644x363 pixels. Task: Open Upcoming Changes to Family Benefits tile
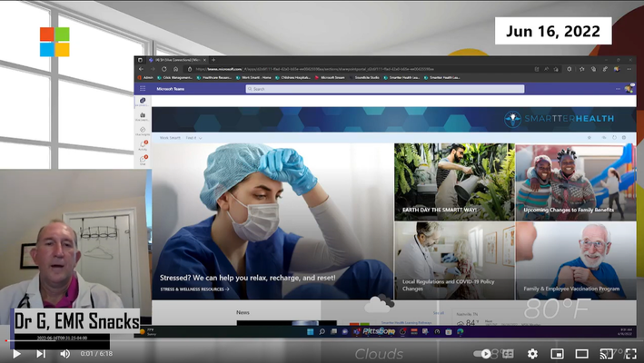pos(576,182)
